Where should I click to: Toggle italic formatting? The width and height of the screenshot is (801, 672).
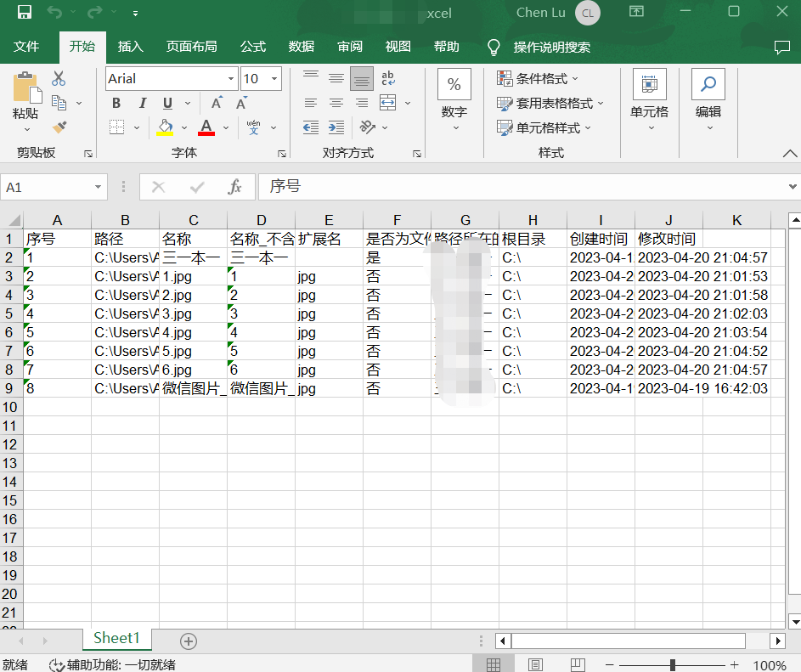(142, 103)
